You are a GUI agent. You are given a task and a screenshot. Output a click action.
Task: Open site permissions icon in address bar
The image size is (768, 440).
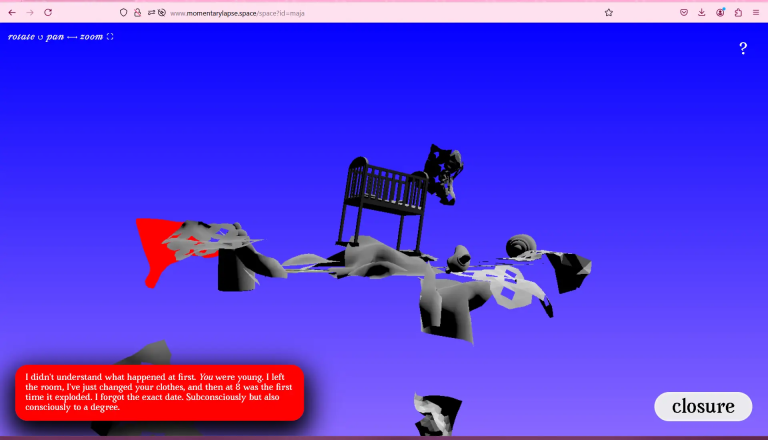tap(156, 12)
